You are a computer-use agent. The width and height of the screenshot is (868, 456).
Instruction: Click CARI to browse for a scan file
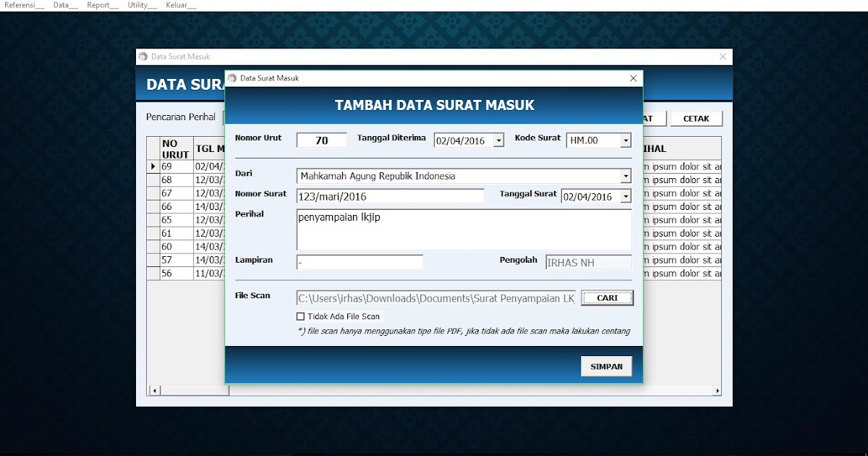pos(607,297)
